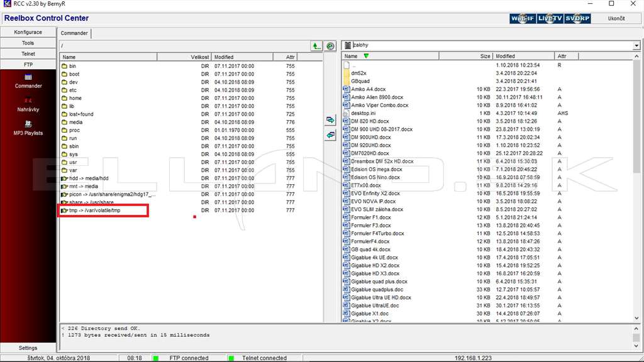Click the Ukončit button
The image size is (644, 362).
coord(616,18)
